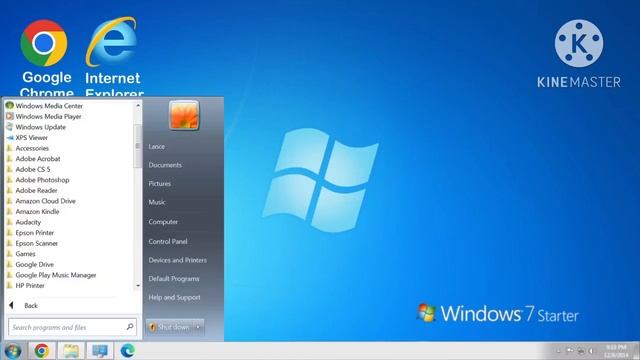
Task: Open Computer from Start menu
Action: [163, 222]
